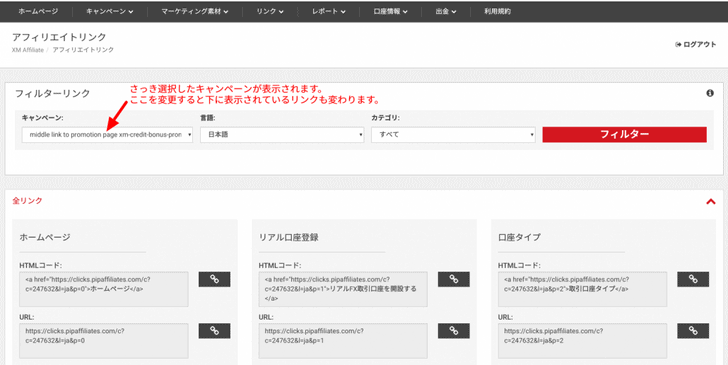Screen dimensions: 728x365
Task: Click the ホームページ card heading
Action: [x=45, y=237]
